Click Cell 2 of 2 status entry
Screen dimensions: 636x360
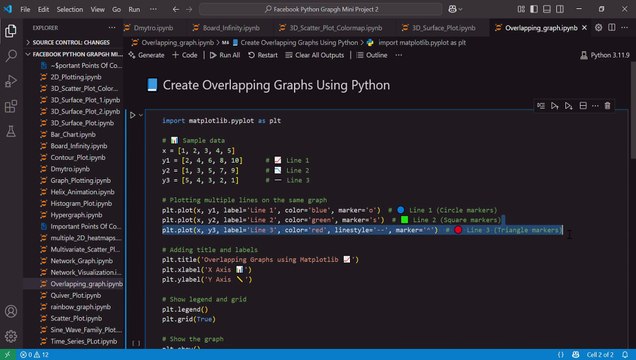click(600, 355)
